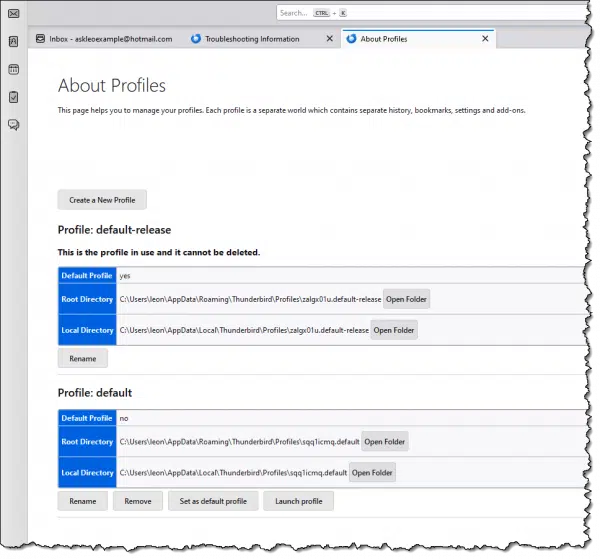Image resolution: width=600 pixels, height=559 pixels.
Task: Focus the global Search field
Action: 432,13
